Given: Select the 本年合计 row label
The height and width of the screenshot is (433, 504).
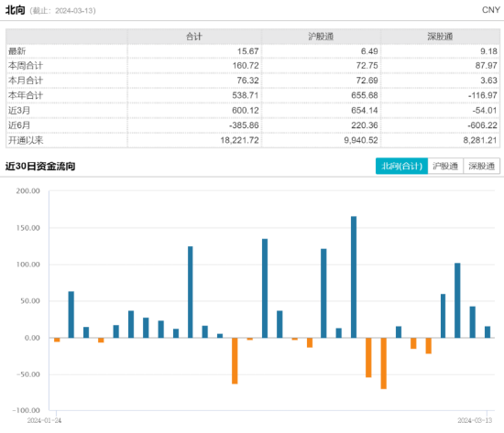Looking at the screenshot, I should pyautogui.click(x=26, y=95).
